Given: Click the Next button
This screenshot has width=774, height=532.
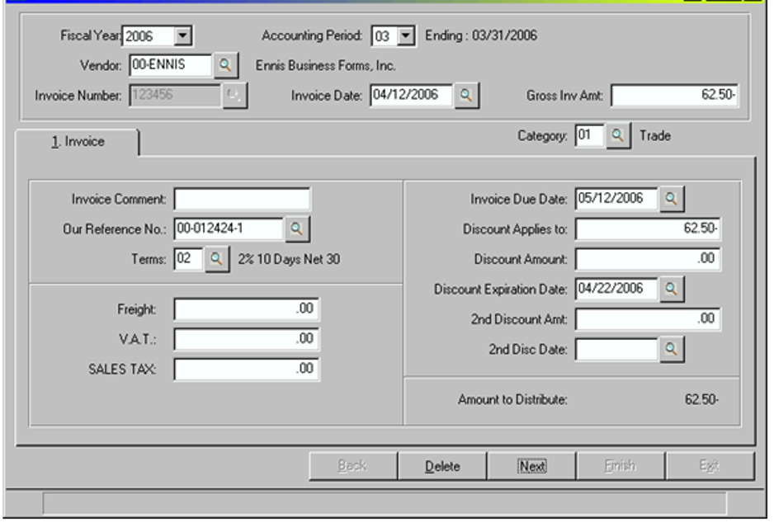Looking at the screenshot, I should [x=531, y=466].
